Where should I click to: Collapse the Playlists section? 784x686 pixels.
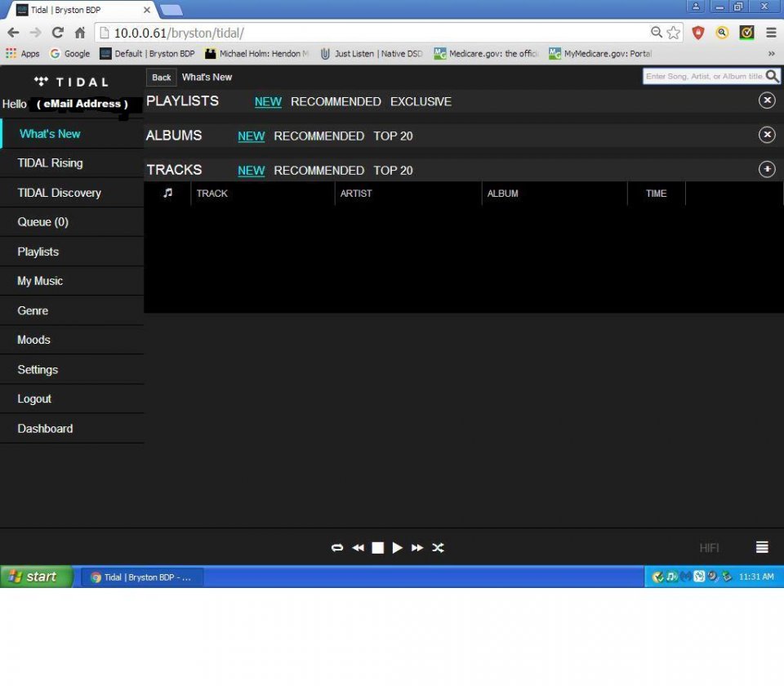(767, 100)
